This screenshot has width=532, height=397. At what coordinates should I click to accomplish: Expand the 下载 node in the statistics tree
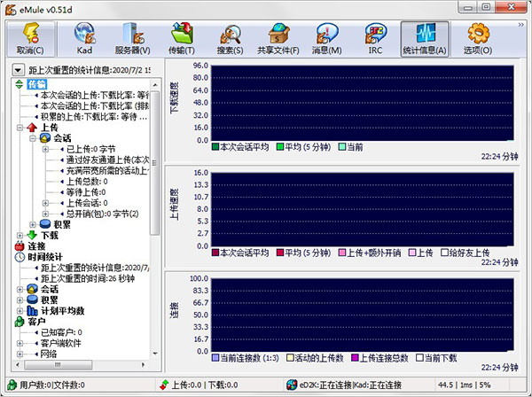[20, 235]
